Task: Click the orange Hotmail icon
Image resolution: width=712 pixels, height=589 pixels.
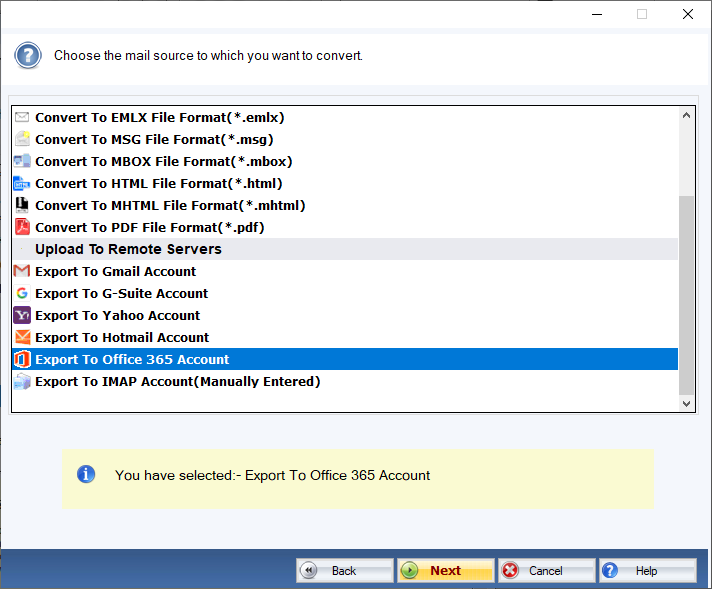Action: tap(22, 337)
